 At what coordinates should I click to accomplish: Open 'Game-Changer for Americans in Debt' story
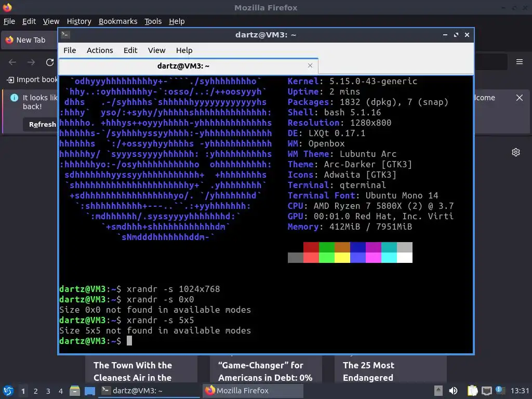(x=265, y=369)
